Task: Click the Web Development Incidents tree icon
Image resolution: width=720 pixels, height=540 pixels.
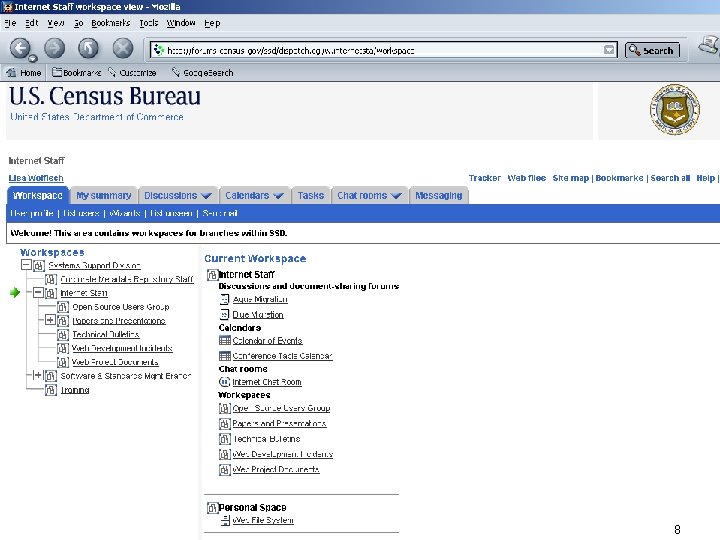Action: (62, 349)
